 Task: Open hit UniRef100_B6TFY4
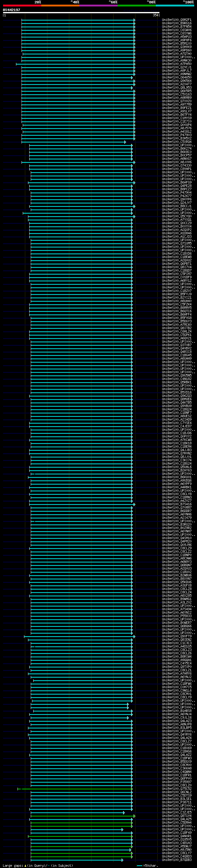(x=177, y=115)
